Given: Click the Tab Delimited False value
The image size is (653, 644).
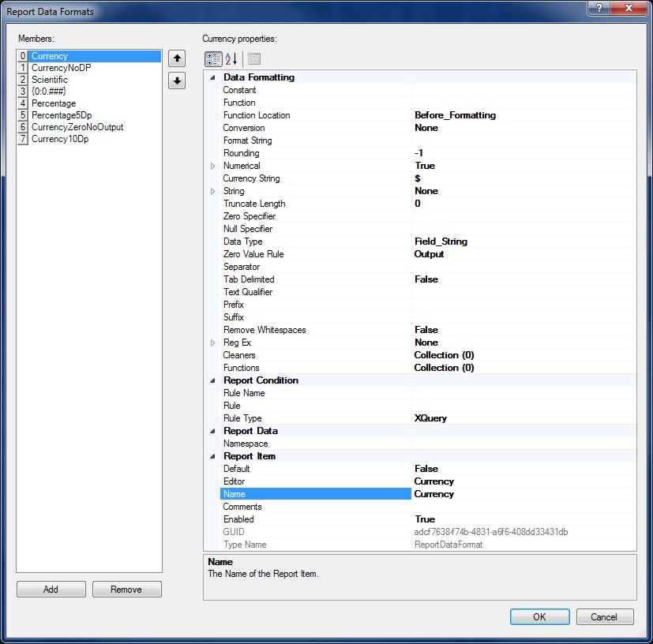Looking at the screenshot, I should (x=521, y=279).
